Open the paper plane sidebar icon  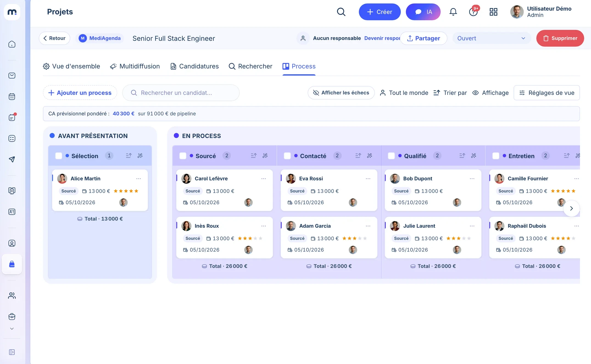(12, 159)
